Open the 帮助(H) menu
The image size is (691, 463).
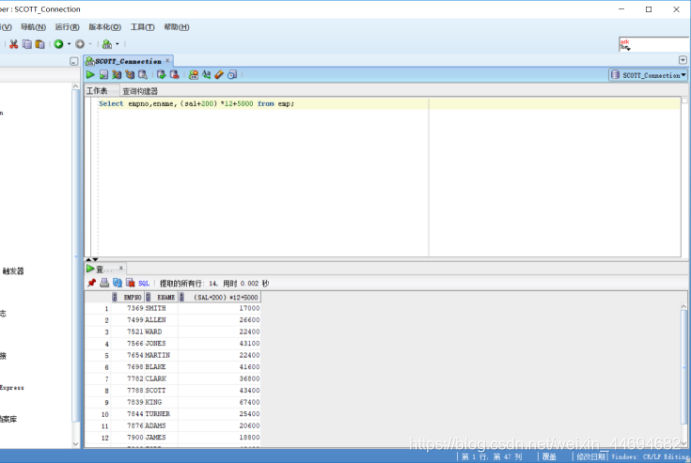(177, 27)
